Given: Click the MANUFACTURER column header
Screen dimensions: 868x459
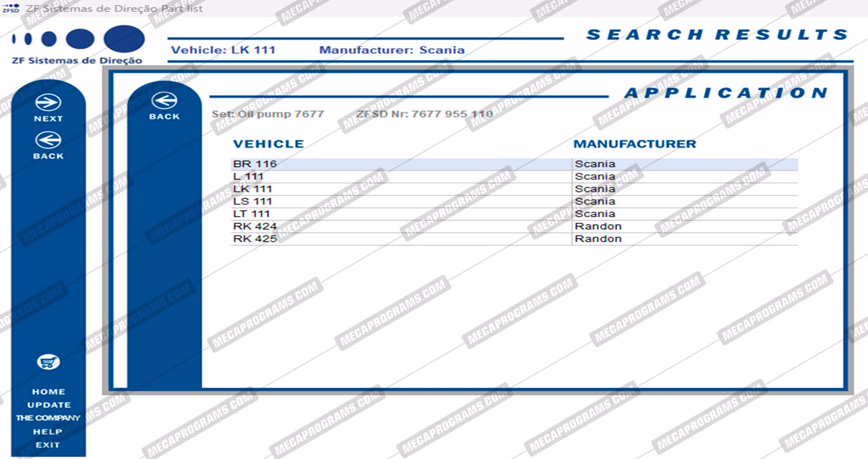Looking at the screenshot, I should click(x=635, y=144).
